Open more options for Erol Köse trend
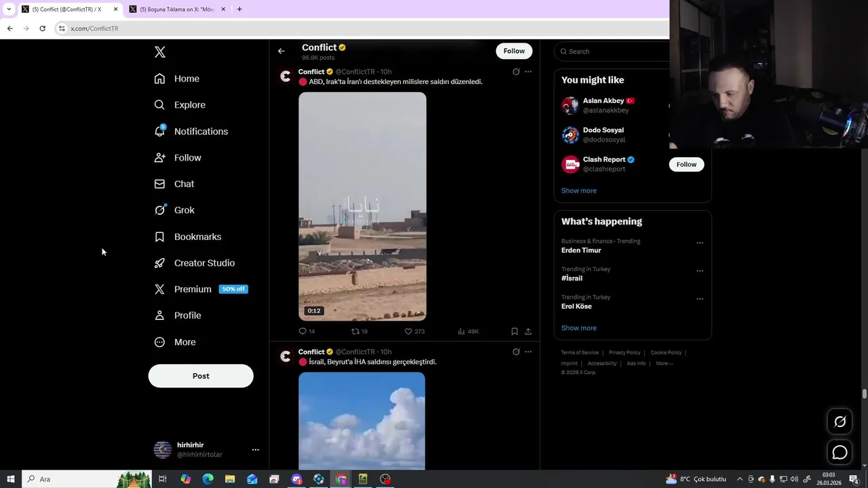Image resolution: width=868 pixels, height=488 pixels. [x=700, y=299]
